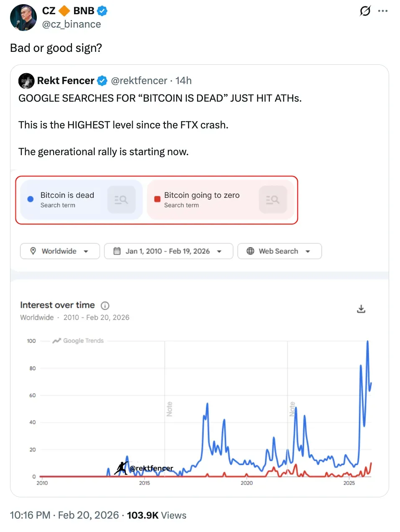
Task: Open the Jan 1, 2010 - Feb 19, 2026 date dropdown
Action: click(x=219, y=251)
